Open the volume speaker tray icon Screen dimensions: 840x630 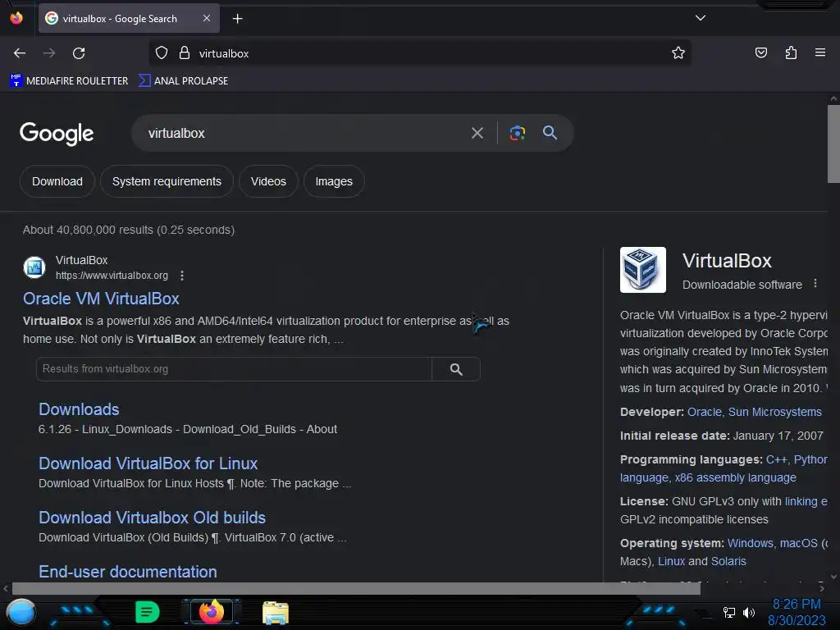click(749, 612)
